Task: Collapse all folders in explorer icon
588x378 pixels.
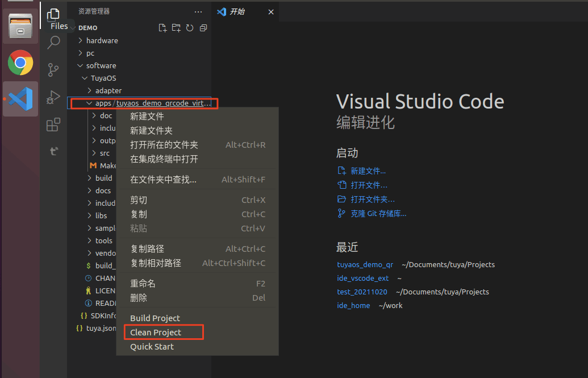Action: coord(203,28)
